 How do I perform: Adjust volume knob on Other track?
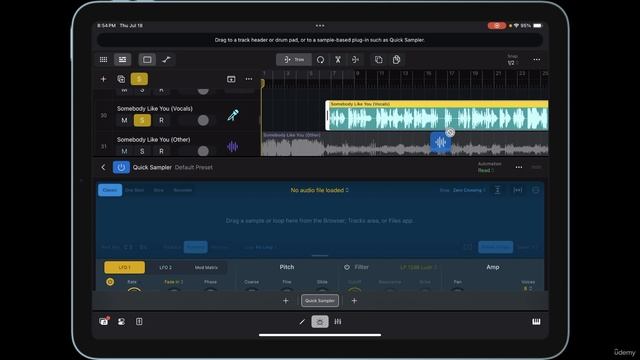203,151
